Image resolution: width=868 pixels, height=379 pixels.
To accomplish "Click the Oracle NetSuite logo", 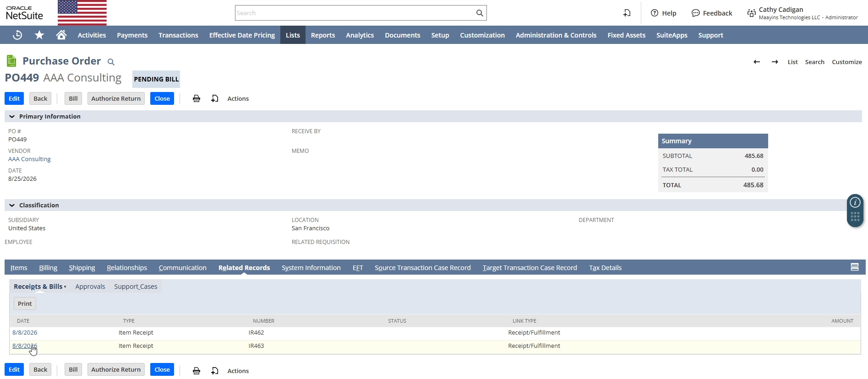I will [x=25, y=13].
